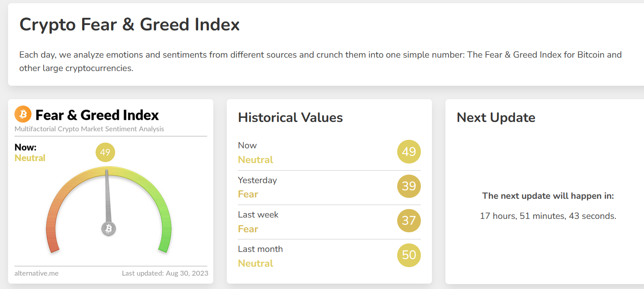644x289 pixels.
Task: Click the Historical Values heading
Action: tap(291, 117)
